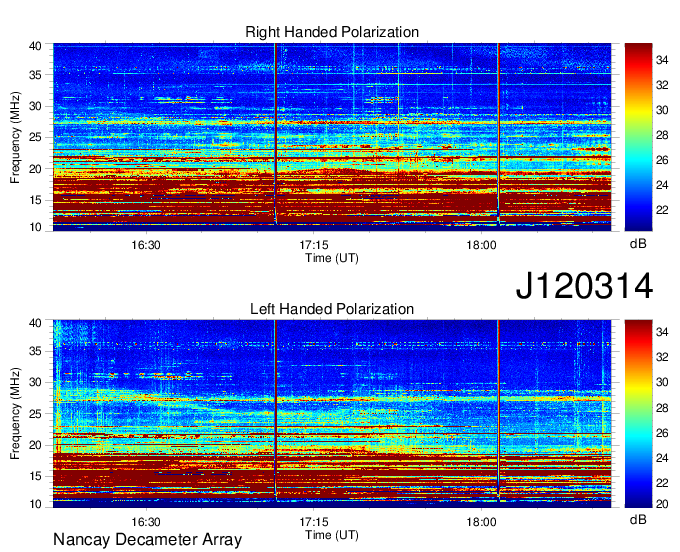This screenshot has width=680, height=552.
Task: Click the 34 dB value on the upper color bar
Action: (662, 60)
